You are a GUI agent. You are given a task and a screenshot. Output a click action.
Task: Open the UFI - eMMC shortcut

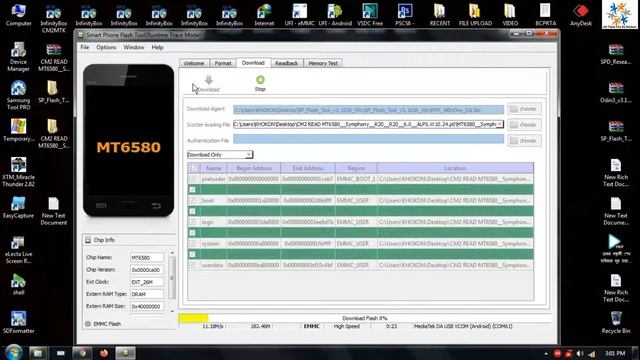tap(299, 15)
